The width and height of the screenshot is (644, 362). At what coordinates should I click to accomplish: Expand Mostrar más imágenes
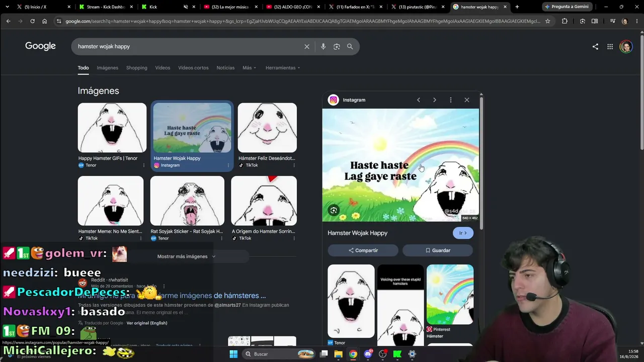186,256
